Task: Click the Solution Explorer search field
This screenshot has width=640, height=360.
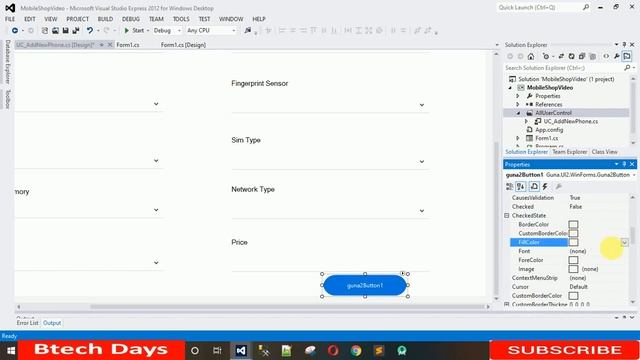Action: point(563,68)
